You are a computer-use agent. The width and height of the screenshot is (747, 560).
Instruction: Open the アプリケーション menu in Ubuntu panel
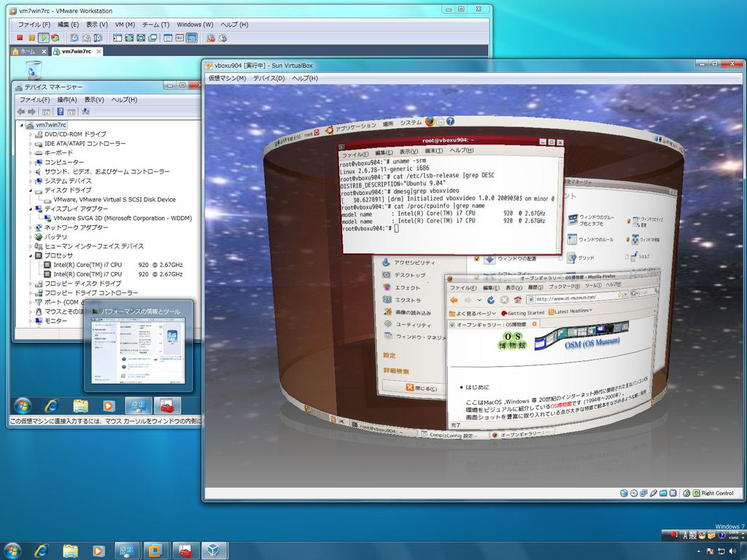click(355, 127)
